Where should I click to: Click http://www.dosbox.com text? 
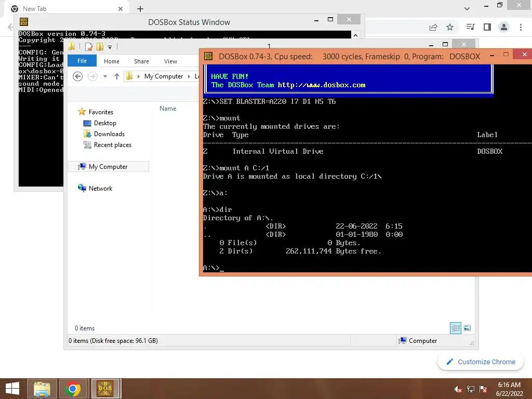321,85
